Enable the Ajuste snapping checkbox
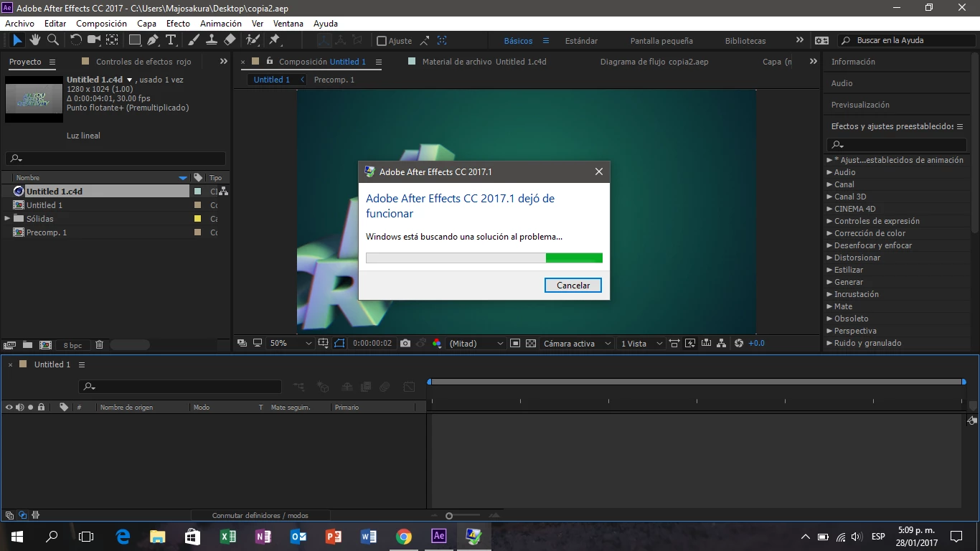Screen dimensions: 980x551 click(382, 41)
